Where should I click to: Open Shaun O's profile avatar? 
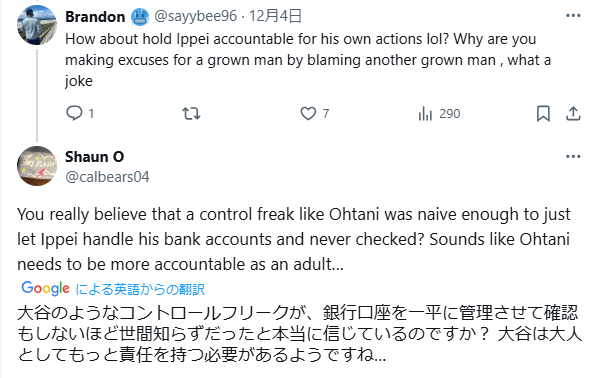(x=36, y=166)
